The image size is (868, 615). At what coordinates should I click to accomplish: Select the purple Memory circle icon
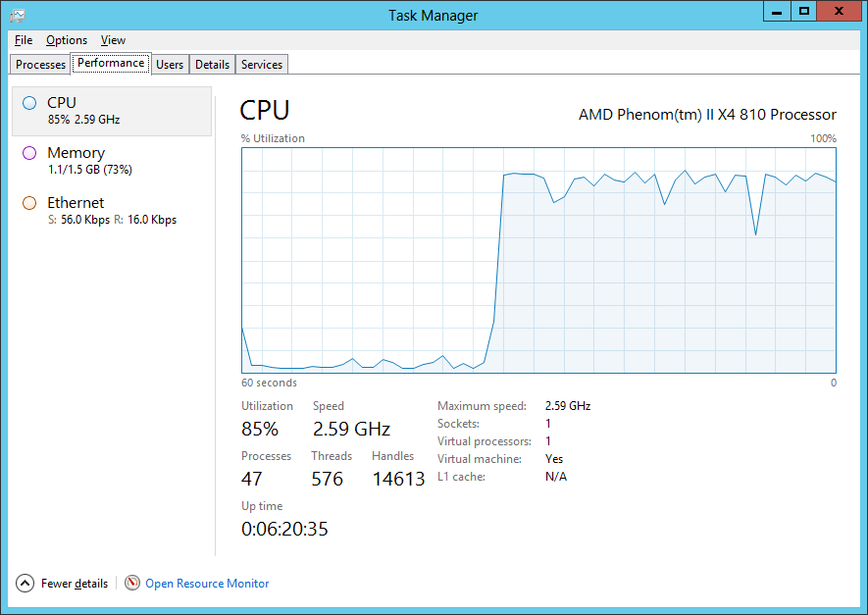(x=29, y=153)
